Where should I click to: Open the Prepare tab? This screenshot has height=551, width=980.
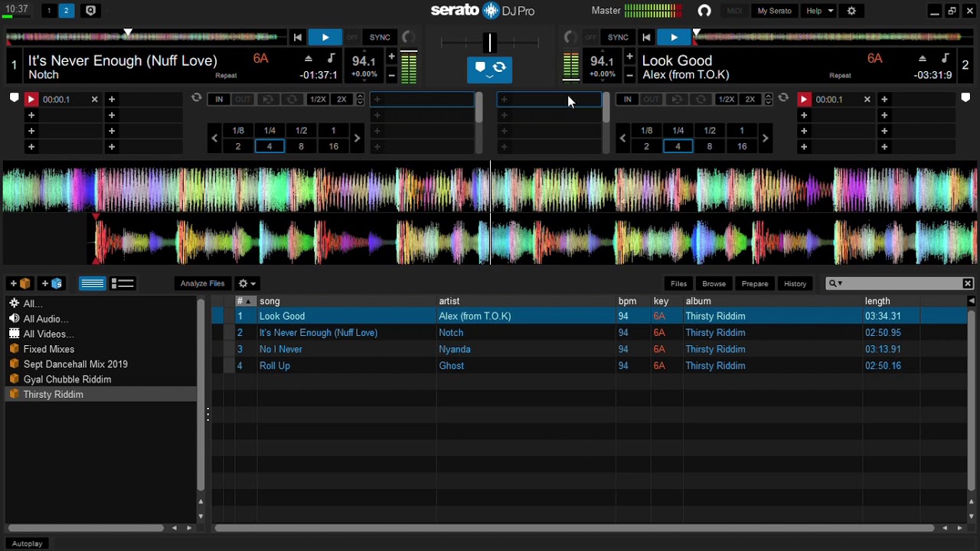pos(755,284)
